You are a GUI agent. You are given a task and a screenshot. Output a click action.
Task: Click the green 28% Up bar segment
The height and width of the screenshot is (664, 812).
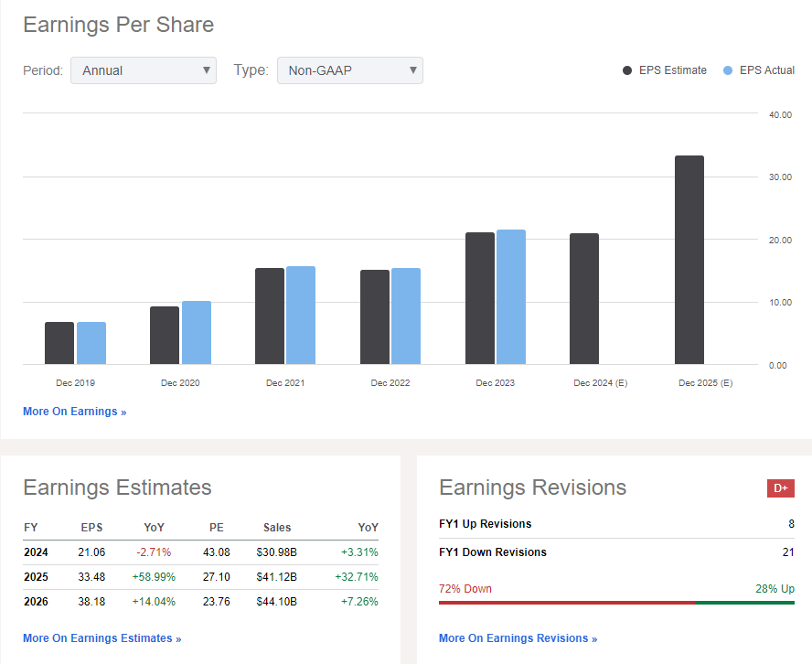744,603
